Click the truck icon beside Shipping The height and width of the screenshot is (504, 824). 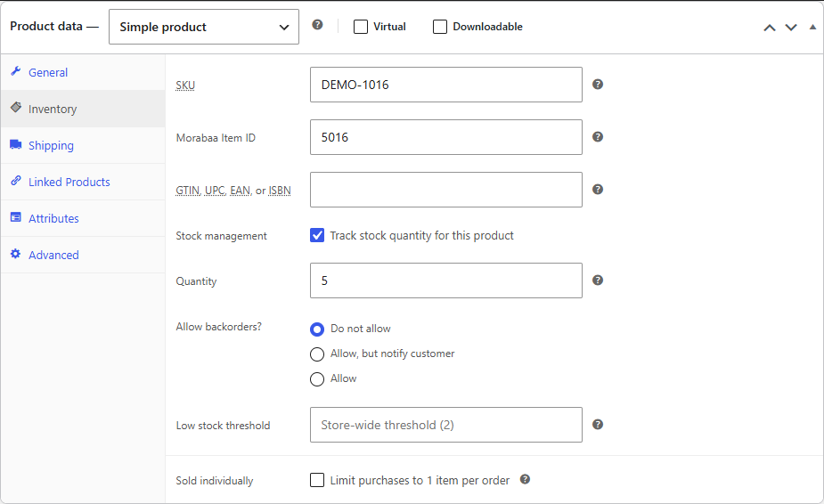point(16,144)
